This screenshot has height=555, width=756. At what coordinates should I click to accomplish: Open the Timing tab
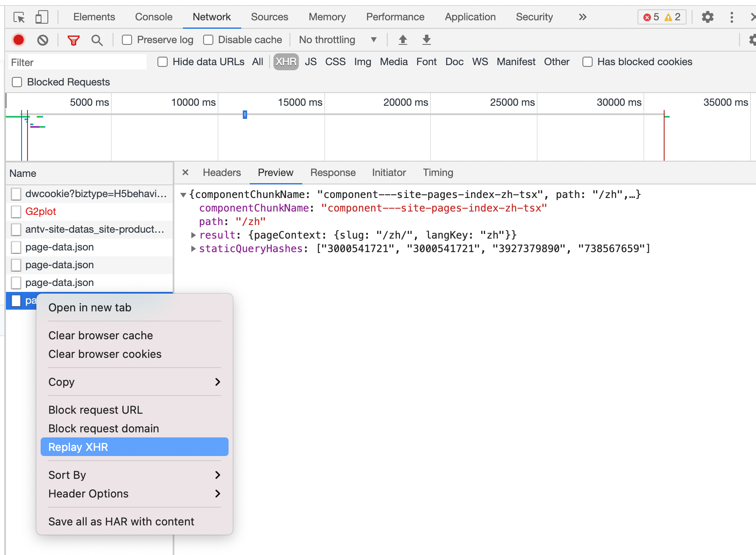click(438, 173)
